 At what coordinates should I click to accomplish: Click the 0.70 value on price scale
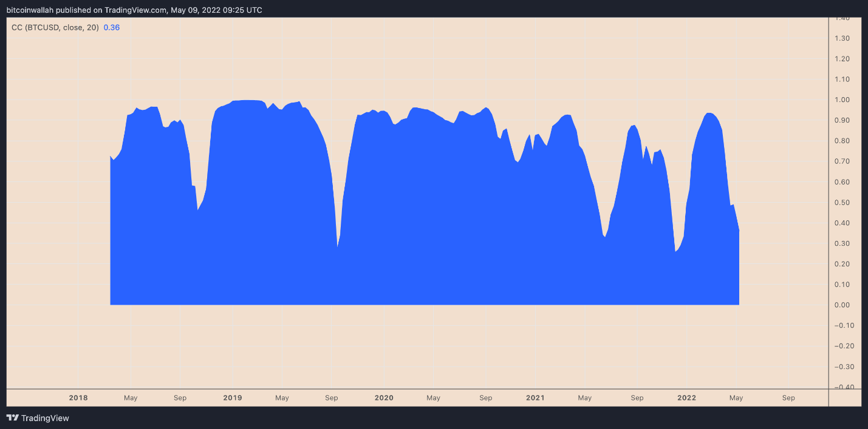pyautogui.click(x=841, y=161)
